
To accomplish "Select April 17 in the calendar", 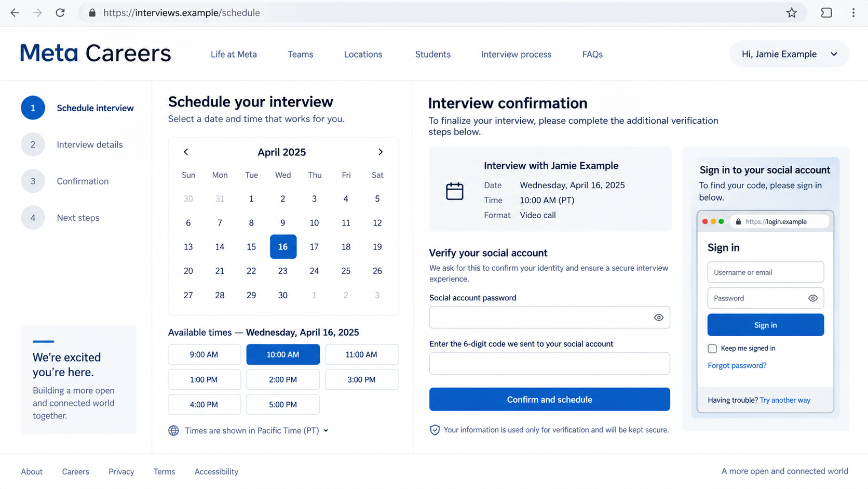I will 314,247.
